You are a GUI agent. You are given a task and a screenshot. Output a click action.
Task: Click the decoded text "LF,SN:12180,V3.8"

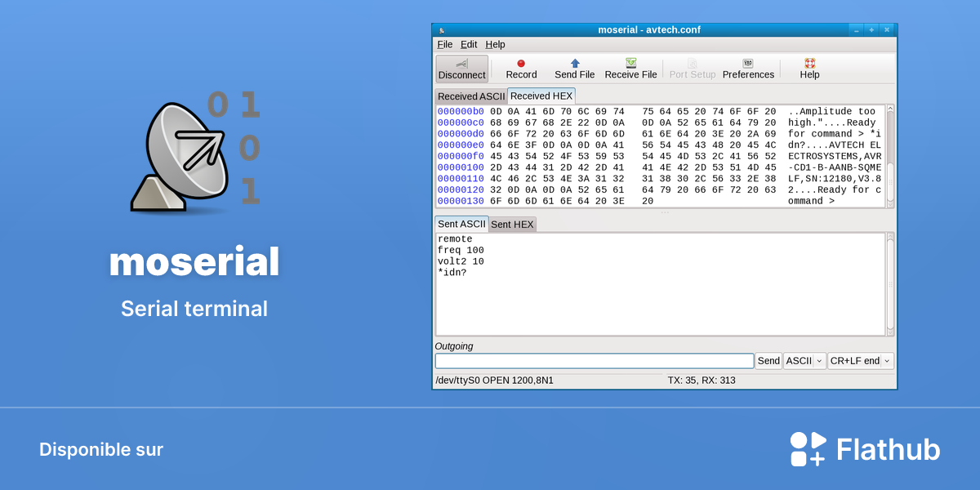click(x=835, y=179)
